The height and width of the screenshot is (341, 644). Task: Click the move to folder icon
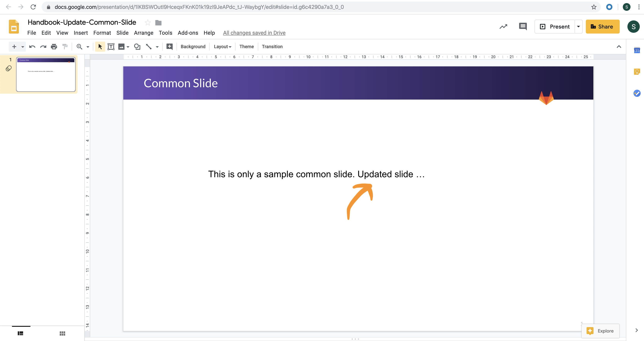158,23
